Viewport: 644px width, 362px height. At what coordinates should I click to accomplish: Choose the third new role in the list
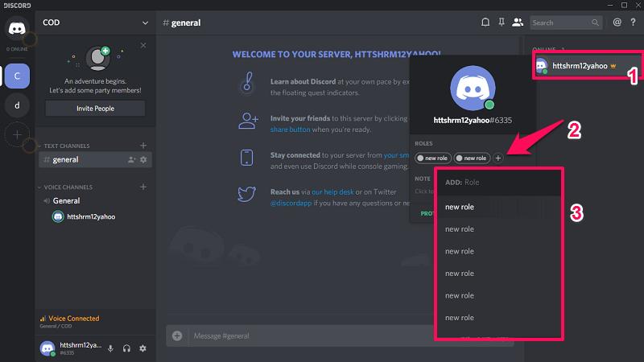point(499,251)
